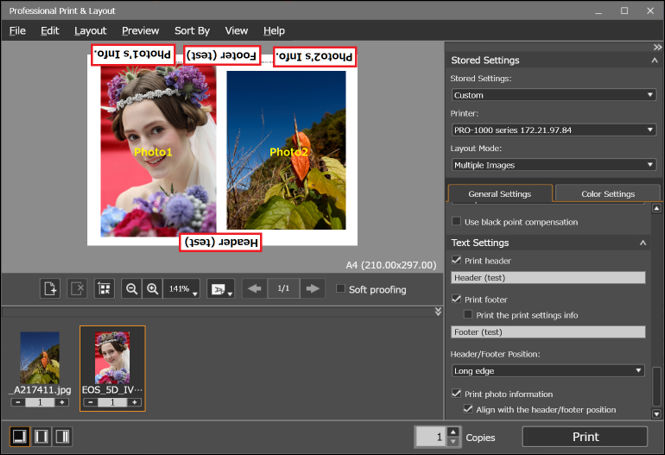The width and height of the screenshot is (665, 455).
Task: Decrease copies for EOS_5D_IV image
Action: [x=90, y=402]
